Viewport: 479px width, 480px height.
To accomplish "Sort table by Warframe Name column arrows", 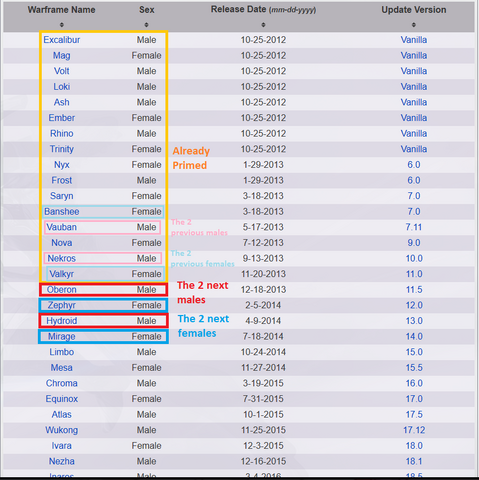I will pyautogui.click(x=62, y=25).
